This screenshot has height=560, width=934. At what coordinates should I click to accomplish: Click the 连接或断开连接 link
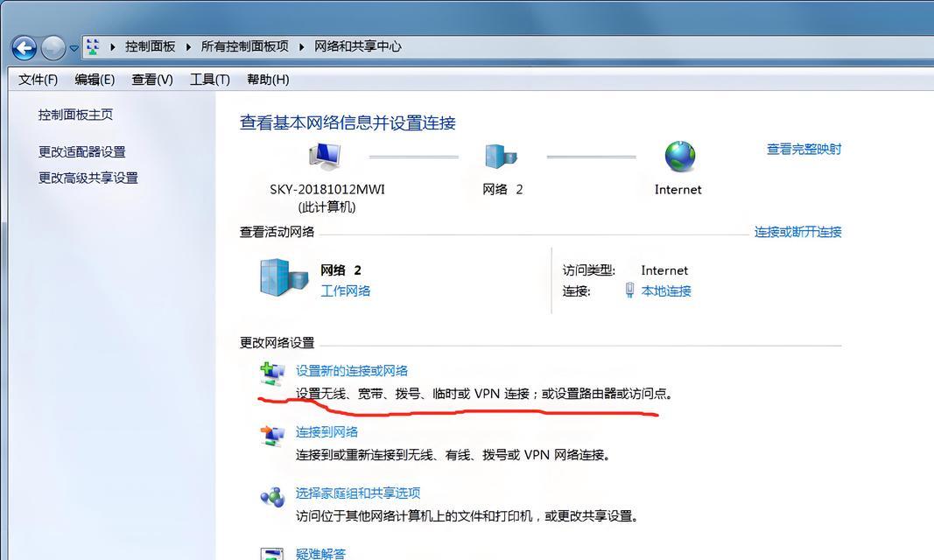(797, 233)
